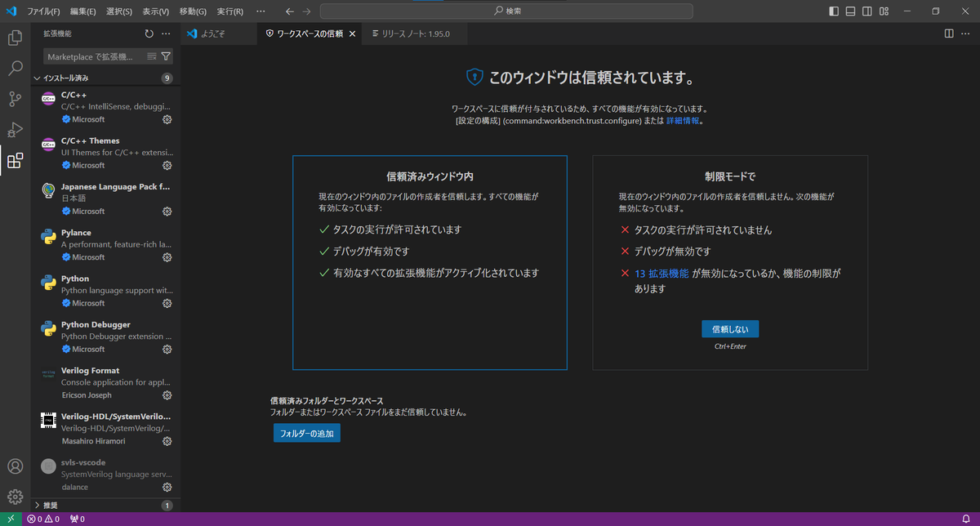Select the Python Debugger extension entry
Screen dimensions: 980x526
[105, 337]
